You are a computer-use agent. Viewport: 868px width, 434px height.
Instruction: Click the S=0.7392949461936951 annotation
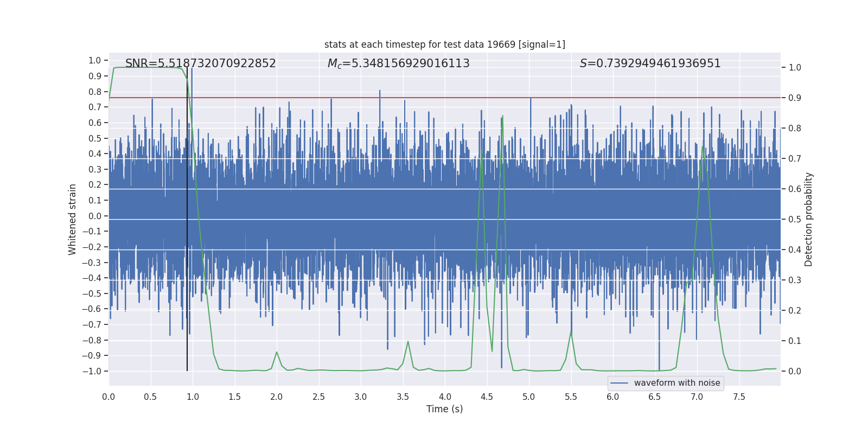coord(650,63)
